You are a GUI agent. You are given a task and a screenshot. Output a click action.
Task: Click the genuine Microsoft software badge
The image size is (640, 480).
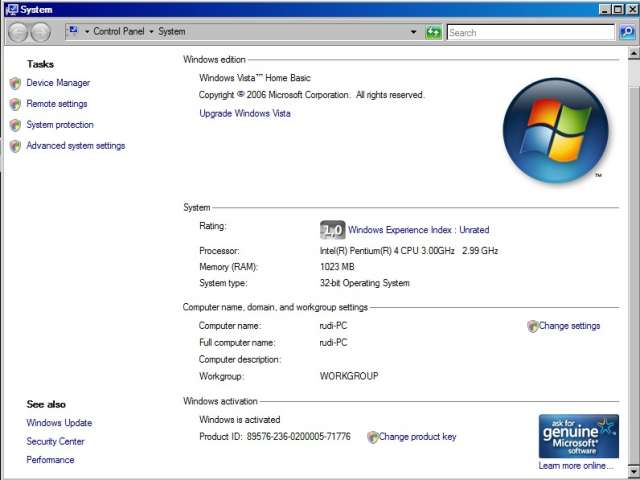tap(579, 436)
